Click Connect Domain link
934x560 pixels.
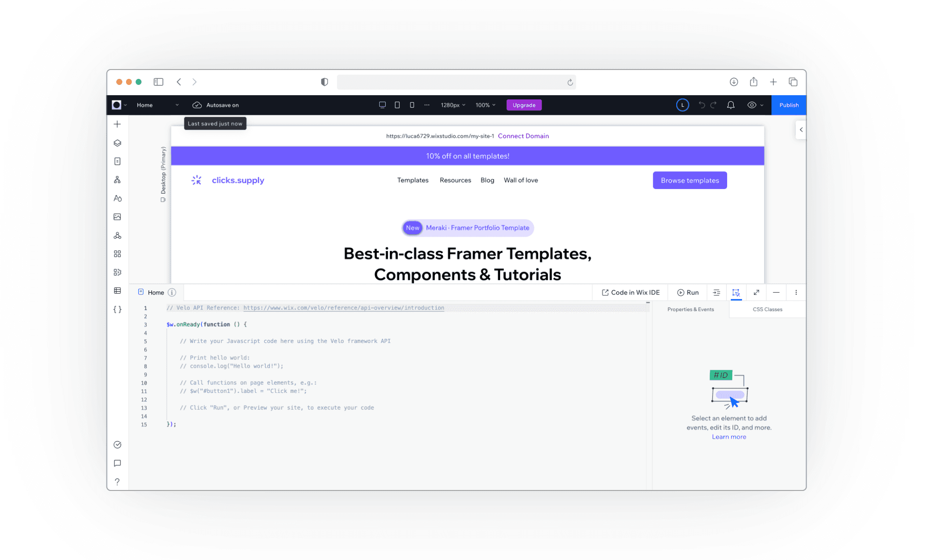[x=523, y=136]
